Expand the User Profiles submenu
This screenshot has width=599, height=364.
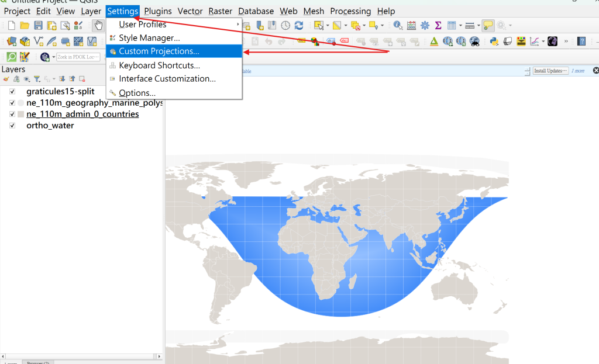[174, 25]
